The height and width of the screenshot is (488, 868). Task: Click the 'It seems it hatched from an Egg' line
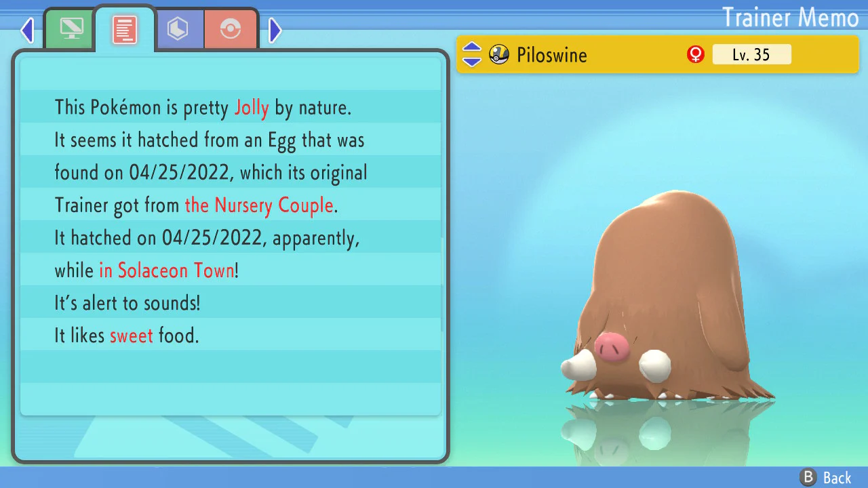(210, 140)
